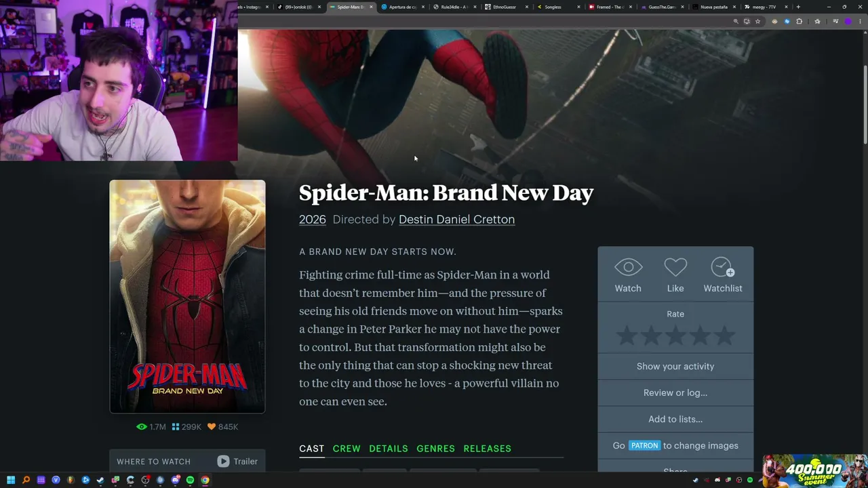
Task: Switch to the meegy 7TV browser tab
Action: (x=764, y=7)
